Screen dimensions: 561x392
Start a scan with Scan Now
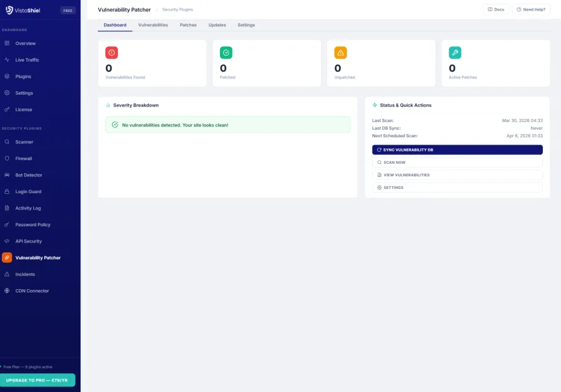coord(457,162)
